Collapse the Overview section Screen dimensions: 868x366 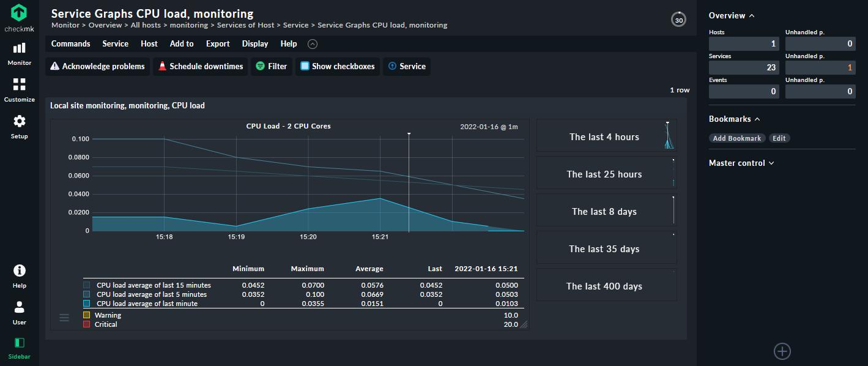751,15
